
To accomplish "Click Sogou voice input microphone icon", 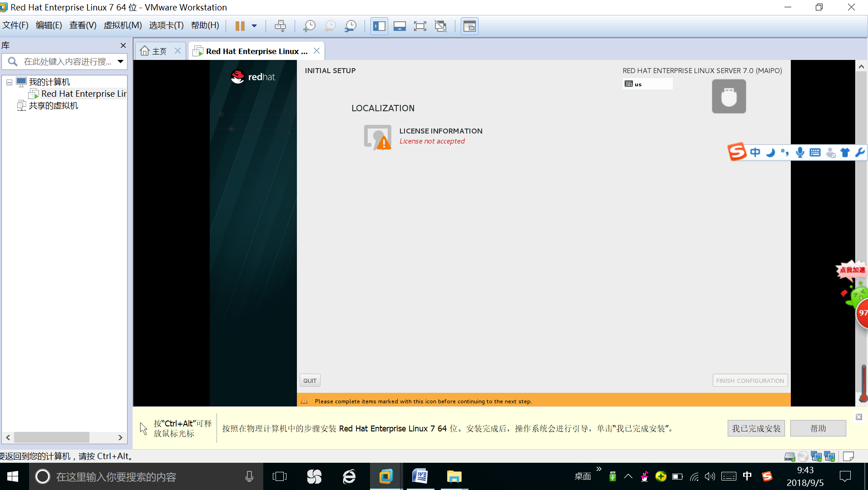I will click(x=800, y=153).
